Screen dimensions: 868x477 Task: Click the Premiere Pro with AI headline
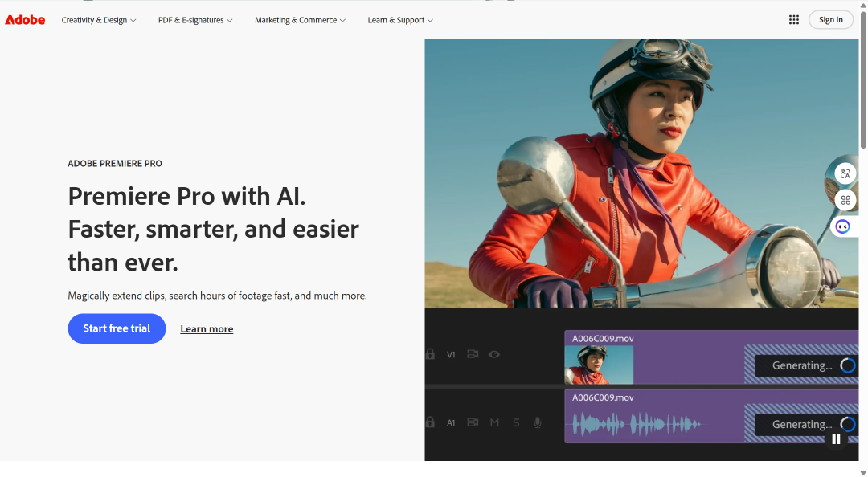point(214,229)
